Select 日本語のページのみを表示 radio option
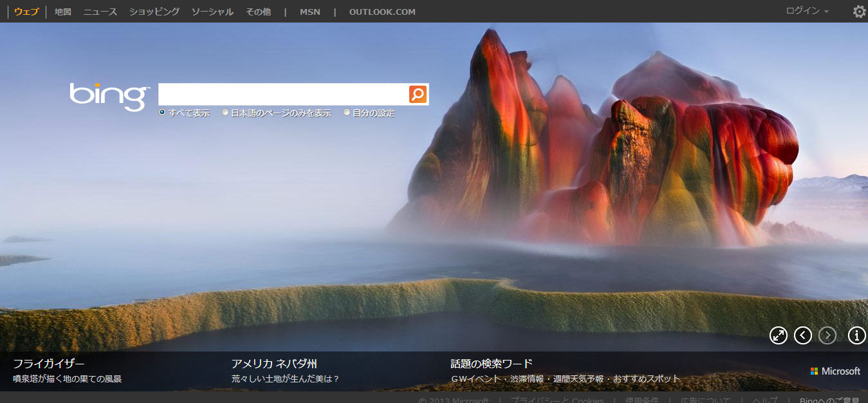868x403 pixels. 225,113
